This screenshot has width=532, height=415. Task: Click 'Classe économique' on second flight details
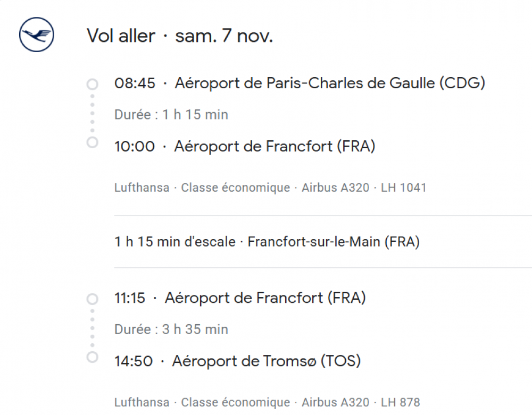pos(235,402)
